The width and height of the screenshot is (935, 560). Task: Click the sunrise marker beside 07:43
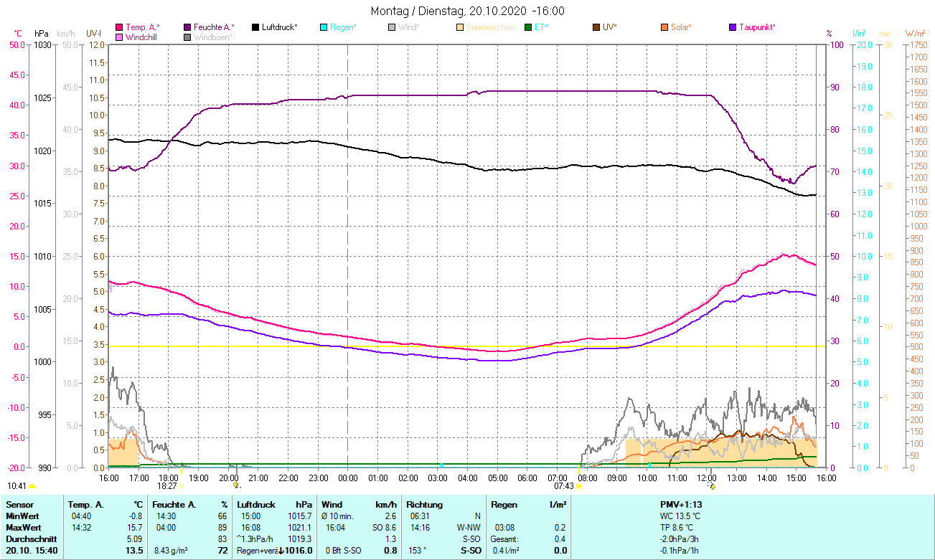(578, 486)
